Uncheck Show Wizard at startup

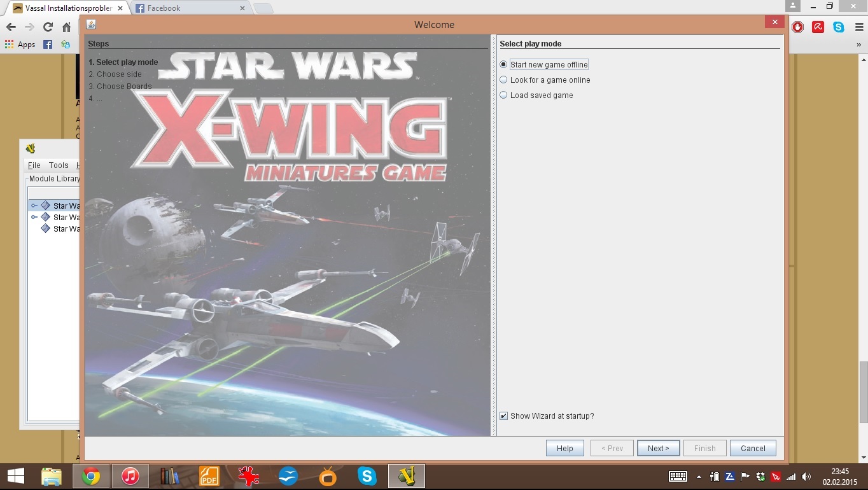[x=504, y=416]
